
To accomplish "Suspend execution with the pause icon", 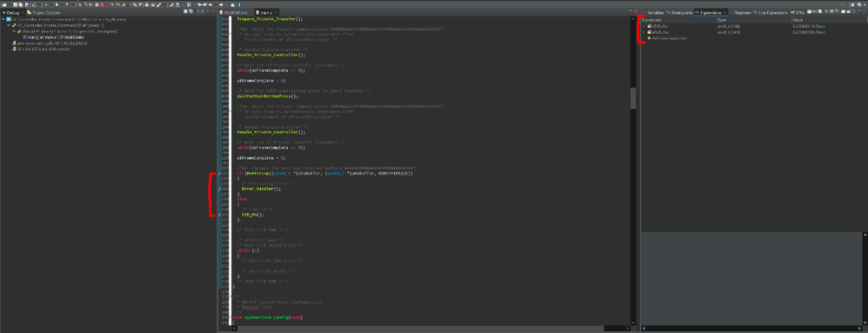I will (x=97, y=5).
